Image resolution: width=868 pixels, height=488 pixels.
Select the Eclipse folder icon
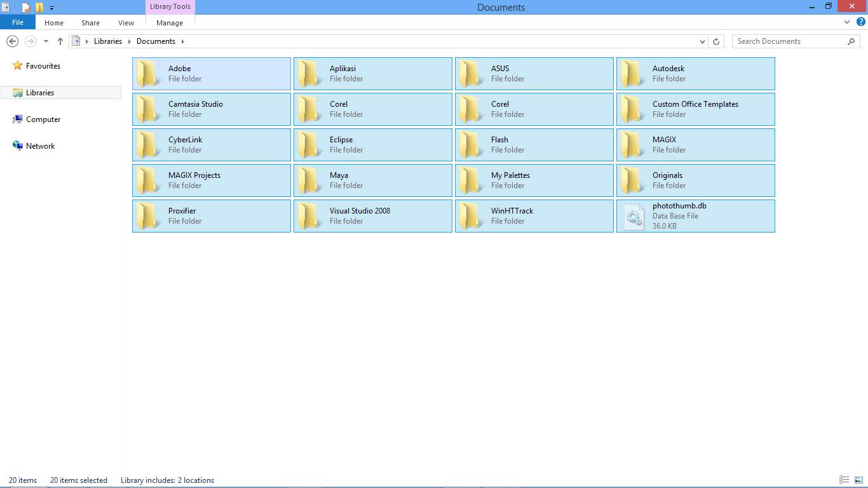(310, 145)
